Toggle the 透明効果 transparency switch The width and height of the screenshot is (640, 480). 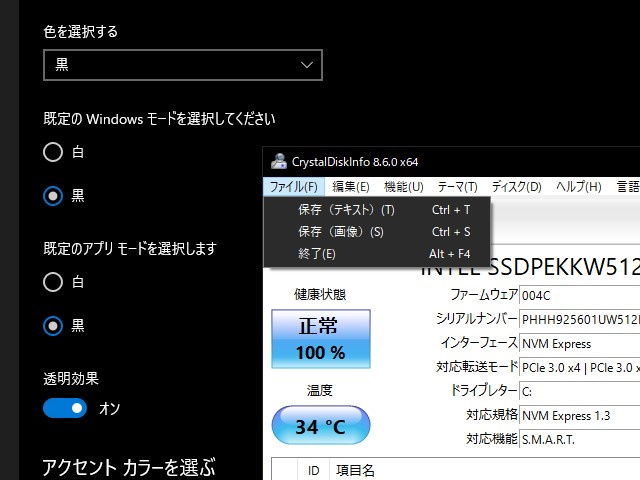(65, 408)
